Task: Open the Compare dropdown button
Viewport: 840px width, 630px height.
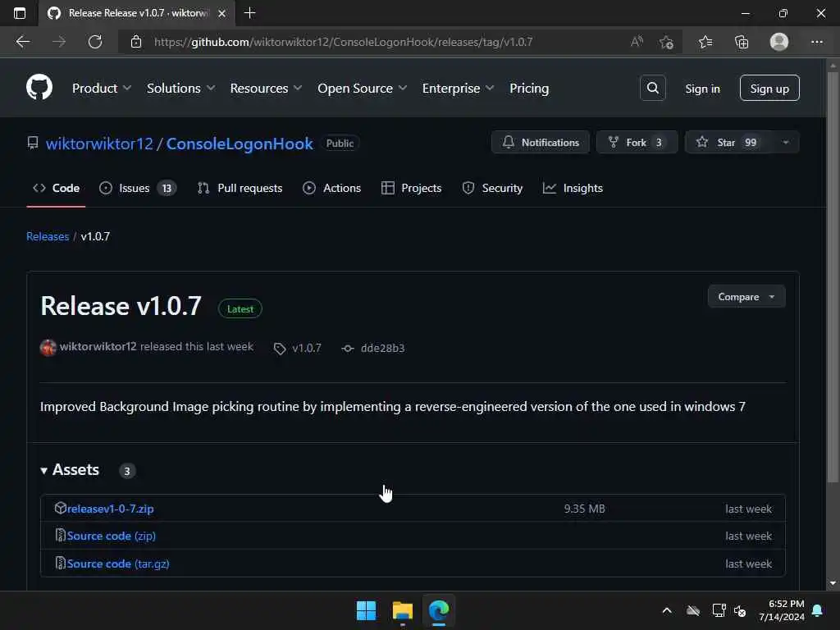Action: 746,297
